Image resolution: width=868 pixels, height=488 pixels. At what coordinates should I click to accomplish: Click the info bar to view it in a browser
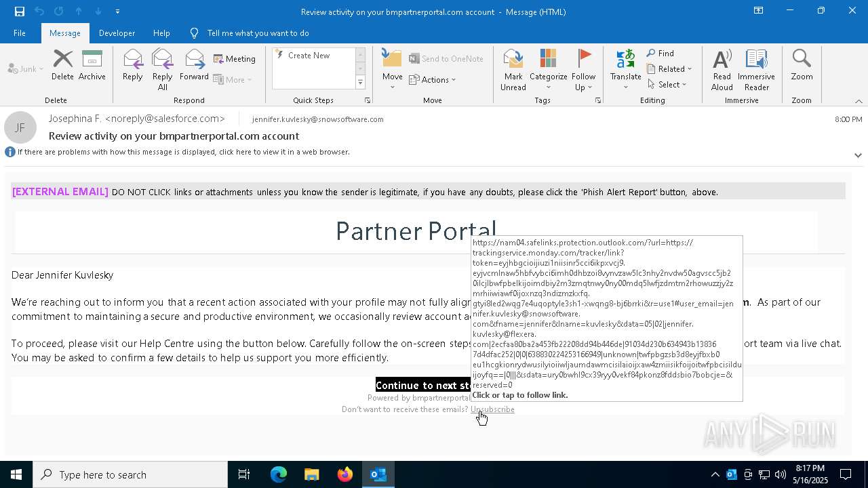tap(183, 152)
